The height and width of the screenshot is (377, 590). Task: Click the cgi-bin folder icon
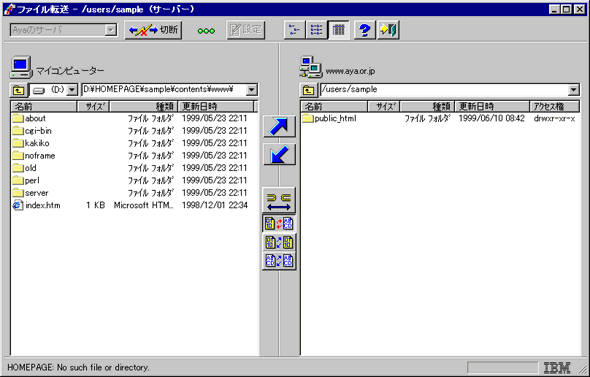tap(18, 131)
